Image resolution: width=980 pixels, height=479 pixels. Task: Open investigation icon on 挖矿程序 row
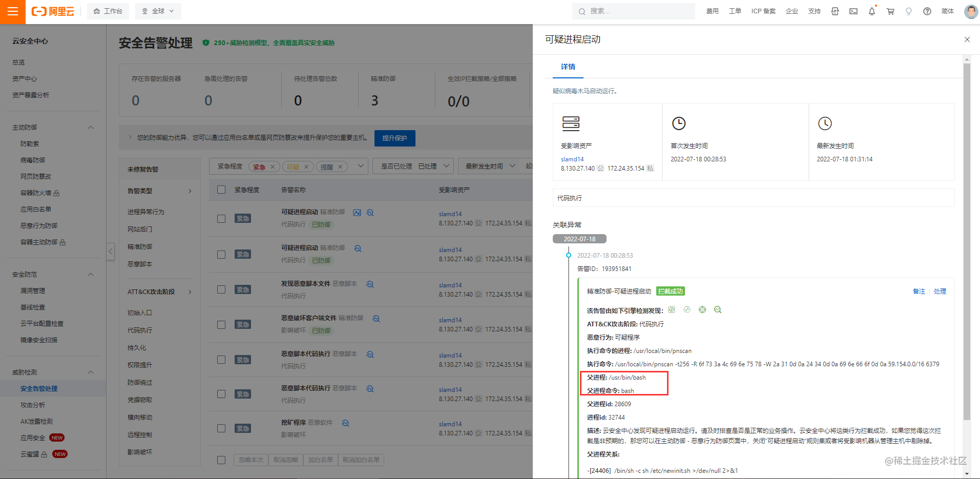click(346, 423)
